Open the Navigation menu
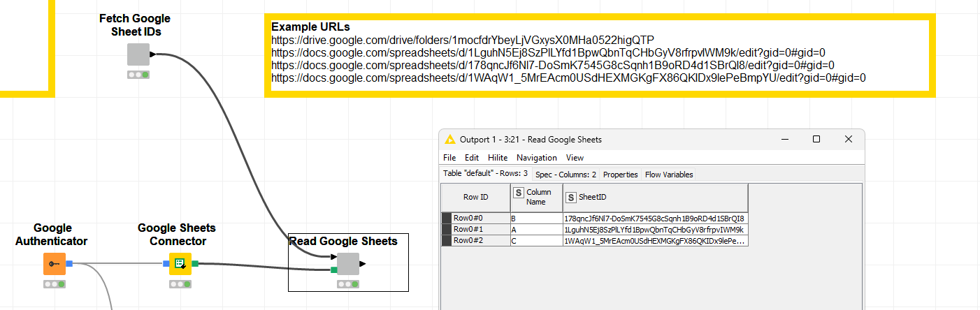This screenshot has width=980, height=310. [x=537, y=158]
